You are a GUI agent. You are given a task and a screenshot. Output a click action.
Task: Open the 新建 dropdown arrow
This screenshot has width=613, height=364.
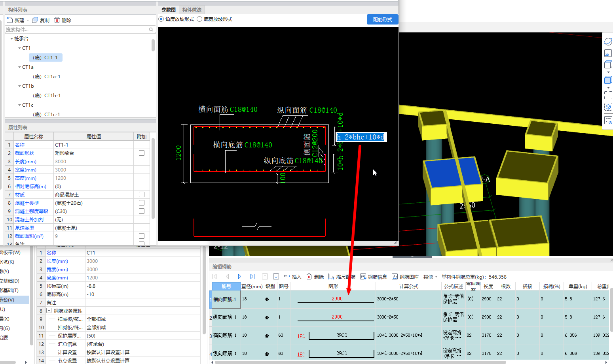(28, 20)
